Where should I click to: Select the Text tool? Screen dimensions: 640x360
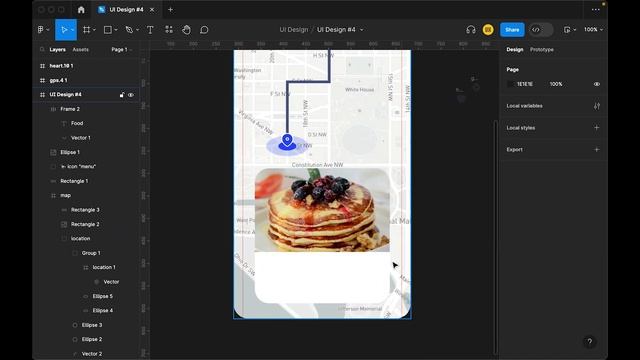click(150, 29)
